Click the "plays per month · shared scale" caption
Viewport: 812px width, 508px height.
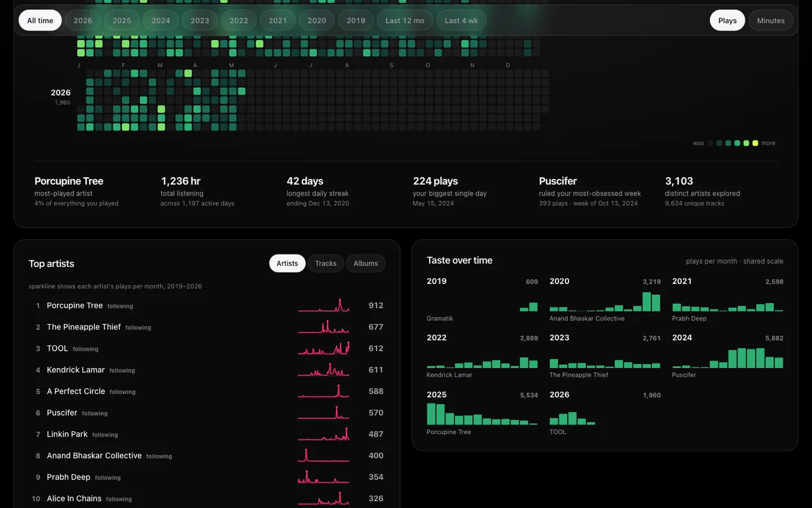click(734, 261)
